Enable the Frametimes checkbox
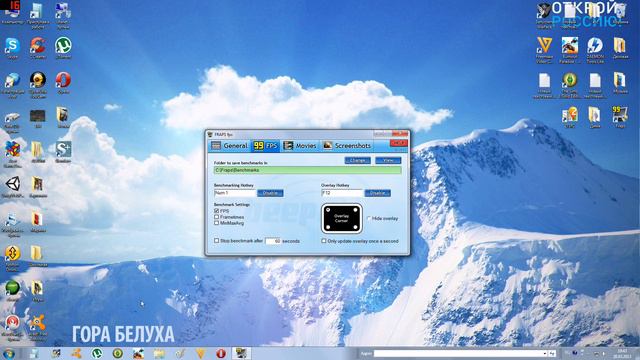Screen dimensions: 640x360 pos(217,217)
